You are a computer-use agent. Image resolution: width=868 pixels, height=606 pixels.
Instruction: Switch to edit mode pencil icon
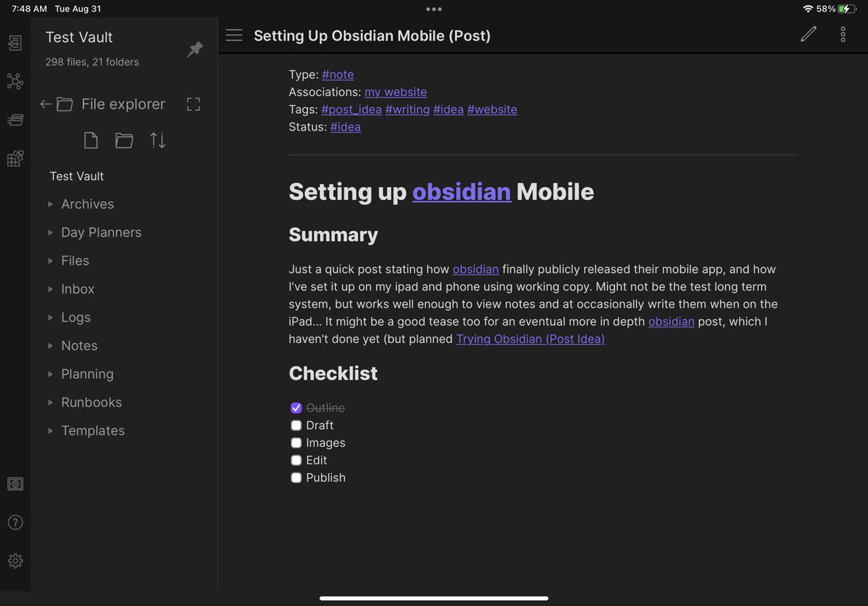(x=808, y=35)
